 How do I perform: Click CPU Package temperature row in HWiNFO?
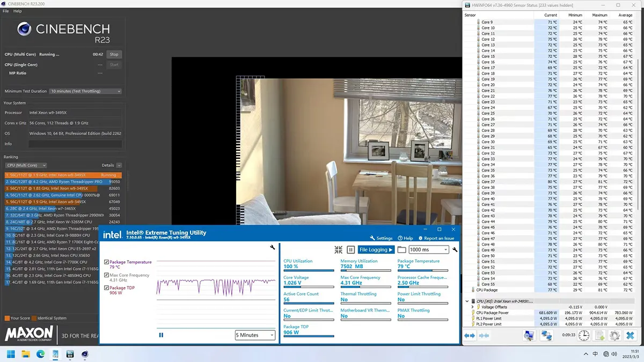550,290
